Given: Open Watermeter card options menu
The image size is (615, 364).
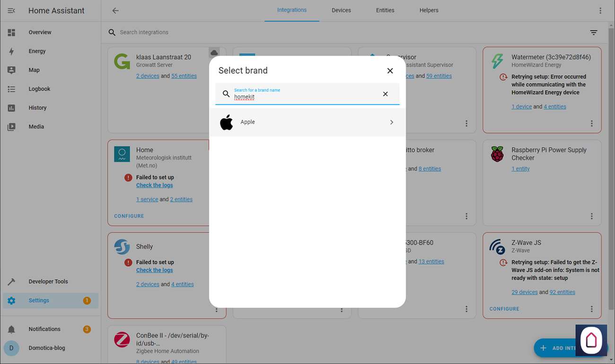Looking at the screenshot, I should click(592, 123).
